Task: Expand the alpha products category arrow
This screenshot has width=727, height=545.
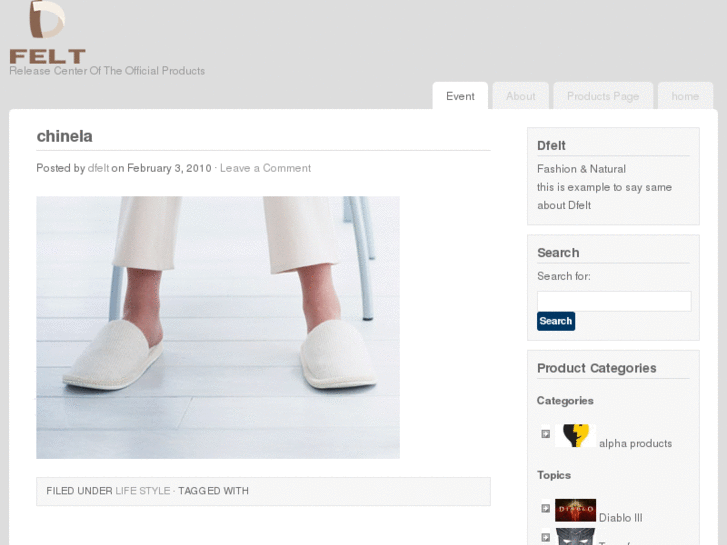Action: coord(546,434)
